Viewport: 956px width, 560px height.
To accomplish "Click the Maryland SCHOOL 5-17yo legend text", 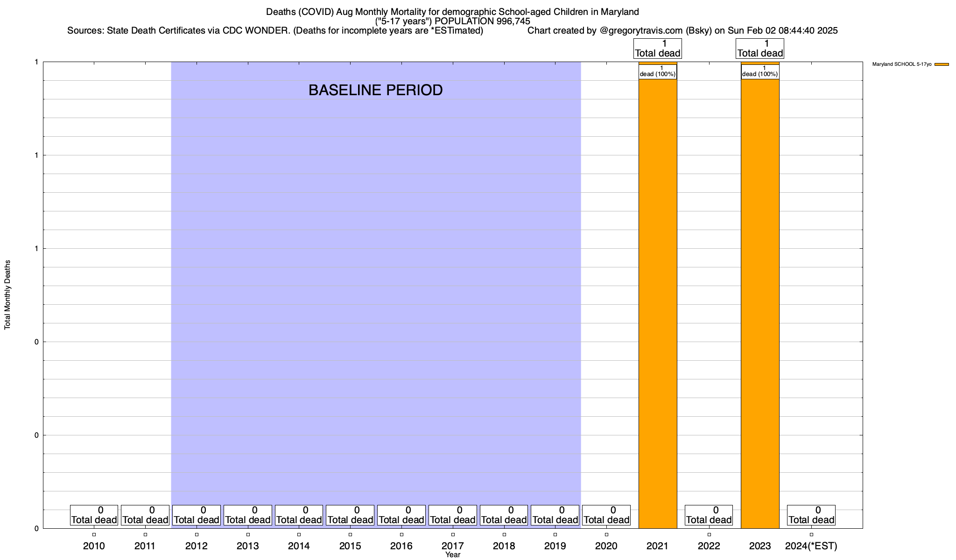I will [x=901, y=64].
